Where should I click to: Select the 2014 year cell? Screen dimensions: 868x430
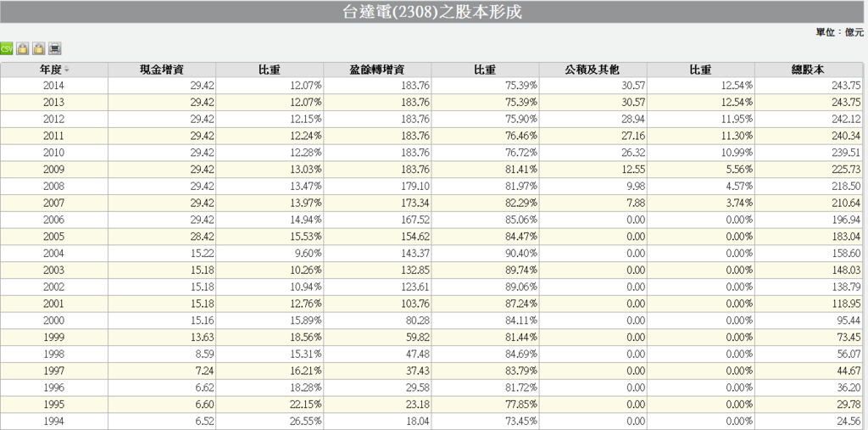tap(53, 86)
